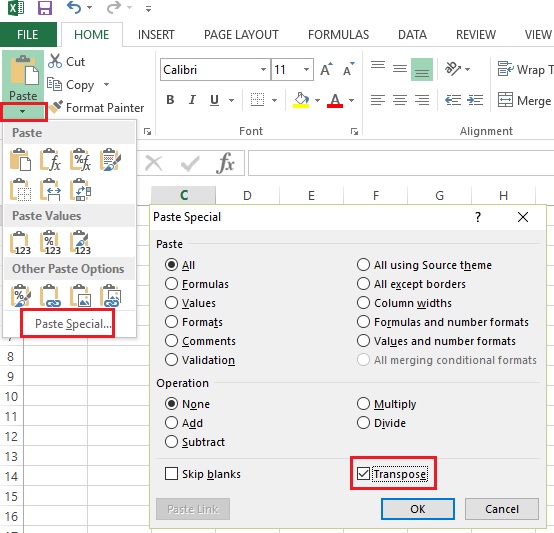Image resolution: width=554 pixels, height=533 pixels.
Task: Select the Formulas radio button
Action: pyautogui.click(x=171, y=284)
